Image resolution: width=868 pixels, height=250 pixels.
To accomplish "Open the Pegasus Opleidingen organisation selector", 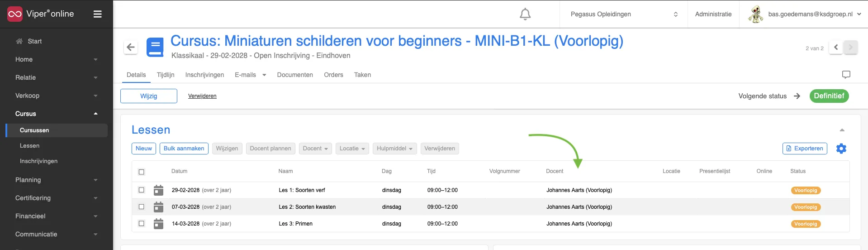I will point(624,14).
